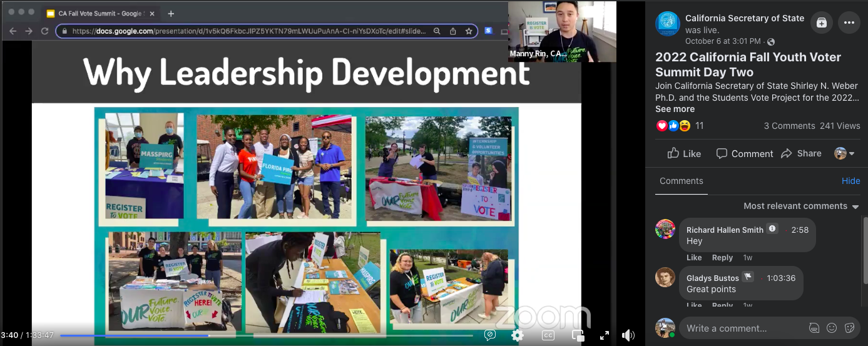Image resolution: width=868 pixels, height=346 pixels.
Task: Jump to the 1:03:36 comment timestamp
Action: click(x=780, y=278)
